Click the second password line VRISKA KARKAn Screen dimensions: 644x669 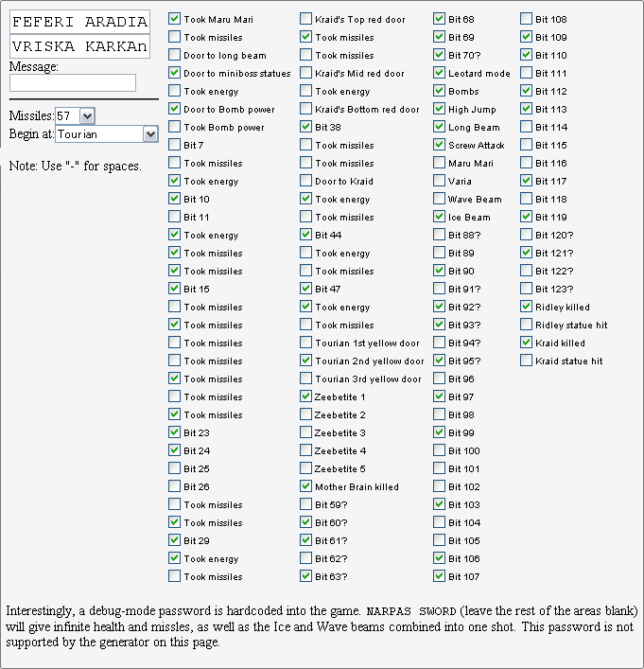coord(79,46)
